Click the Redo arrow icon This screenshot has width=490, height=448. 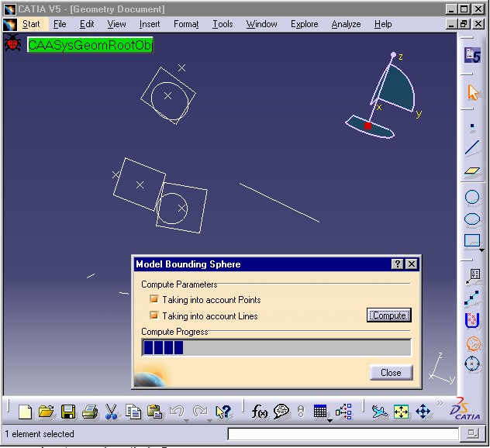[200, 411]
